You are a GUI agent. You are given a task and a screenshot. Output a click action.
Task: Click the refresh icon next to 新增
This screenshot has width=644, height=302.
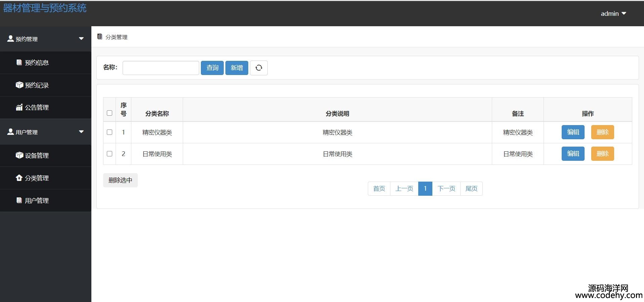click(x=259, y=68)
